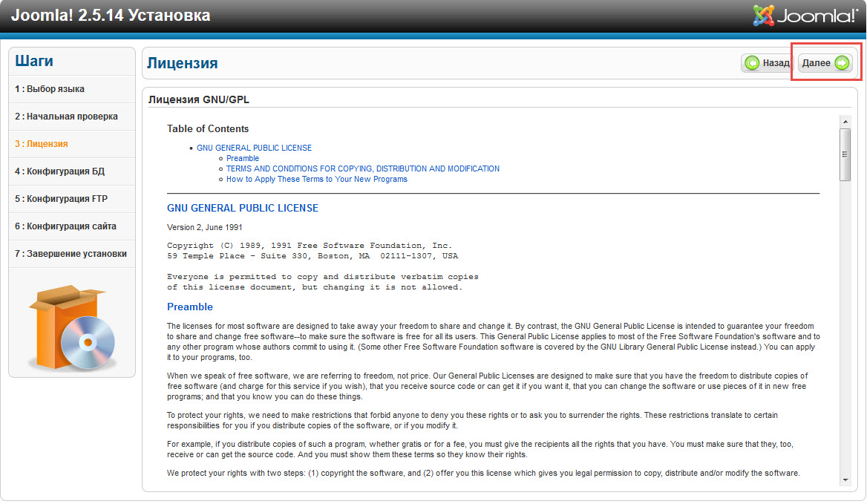This screenshot has width=867, height=504.
Task: Click the green forward arrow icon beside Далее
Action: tap(842, 63)
